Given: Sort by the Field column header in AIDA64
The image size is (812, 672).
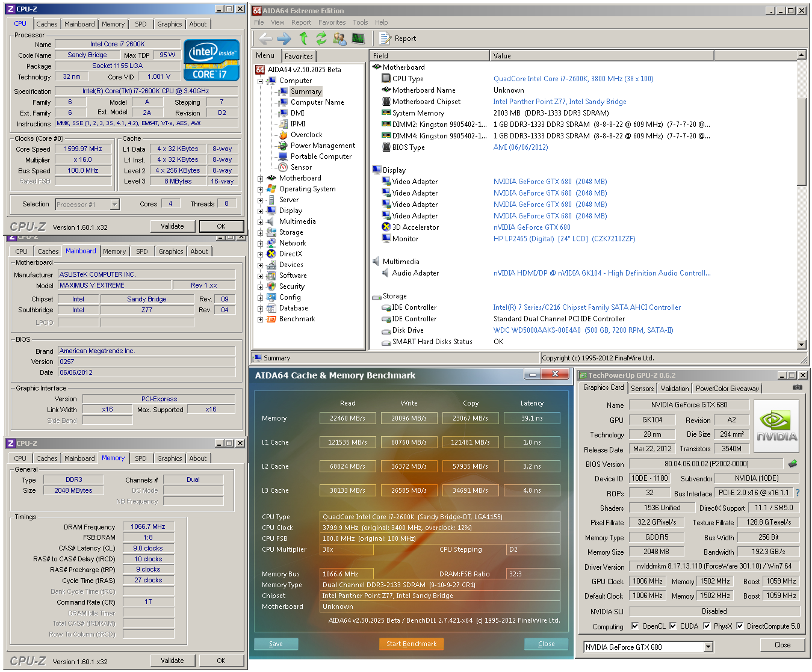Looking at the screenshot, I should click(429, 55).
